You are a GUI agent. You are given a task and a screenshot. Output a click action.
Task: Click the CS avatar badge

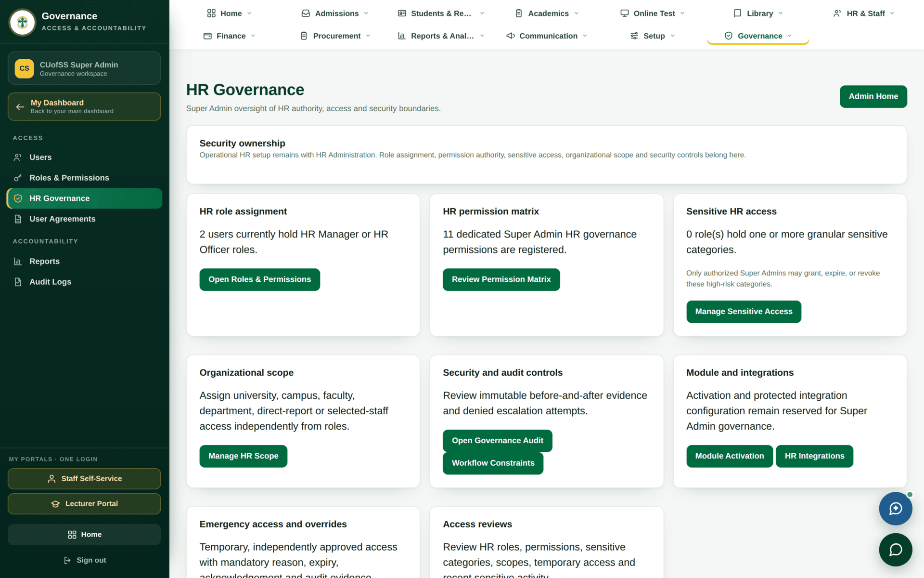tap(24, 68)
